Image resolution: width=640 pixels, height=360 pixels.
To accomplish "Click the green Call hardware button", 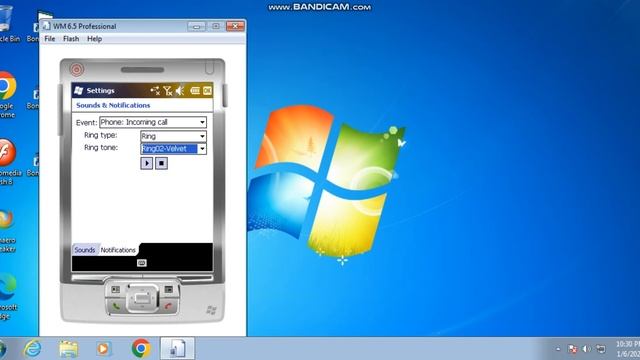I will 116,306.
